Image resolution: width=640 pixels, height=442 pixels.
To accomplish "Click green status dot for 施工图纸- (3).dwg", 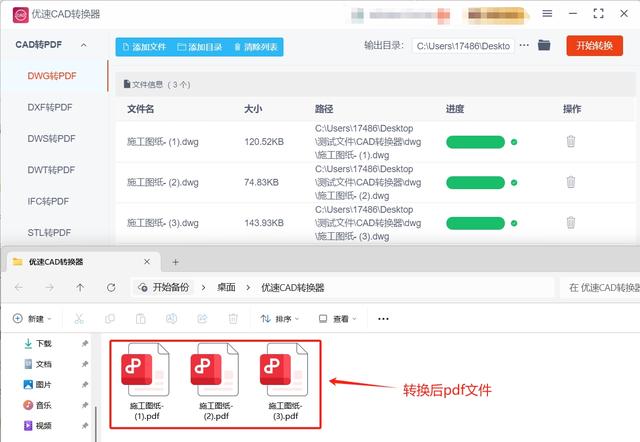I will pyautogui.click(x=514, y=223).
